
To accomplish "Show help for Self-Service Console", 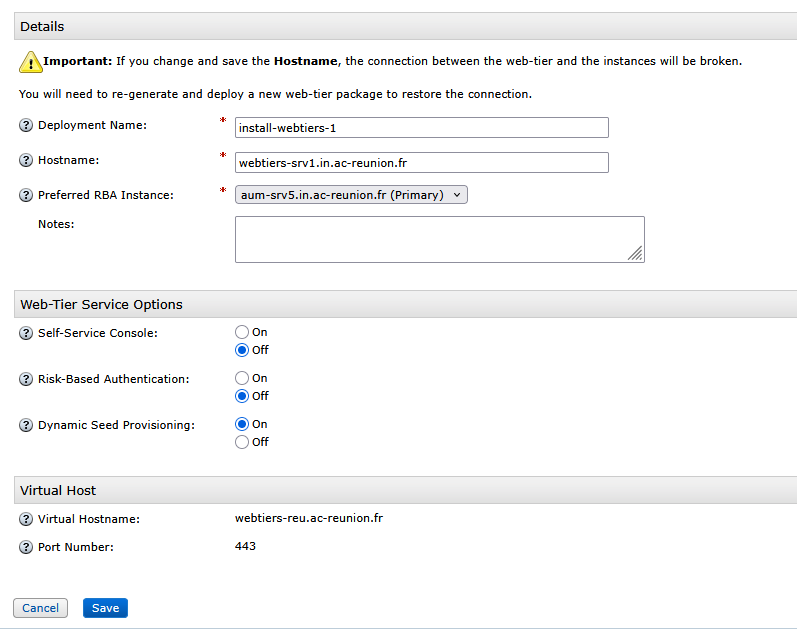I will click(x=26, y=333).
